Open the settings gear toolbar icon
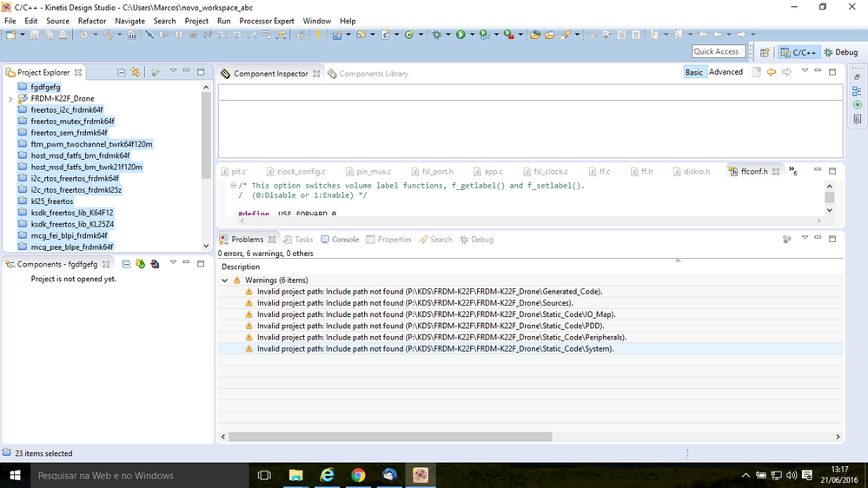Screen dimensions: 868x488 (x=83, y=35)
